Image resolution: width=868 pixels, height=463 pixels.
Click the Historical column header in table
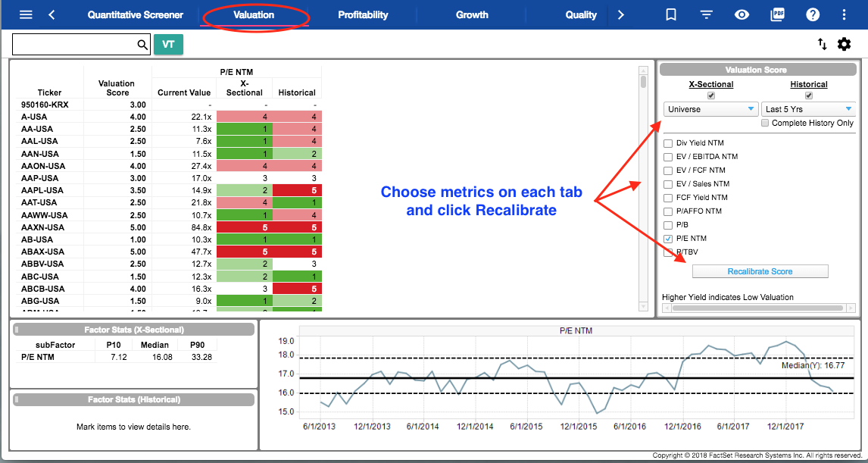pos(297,92)
